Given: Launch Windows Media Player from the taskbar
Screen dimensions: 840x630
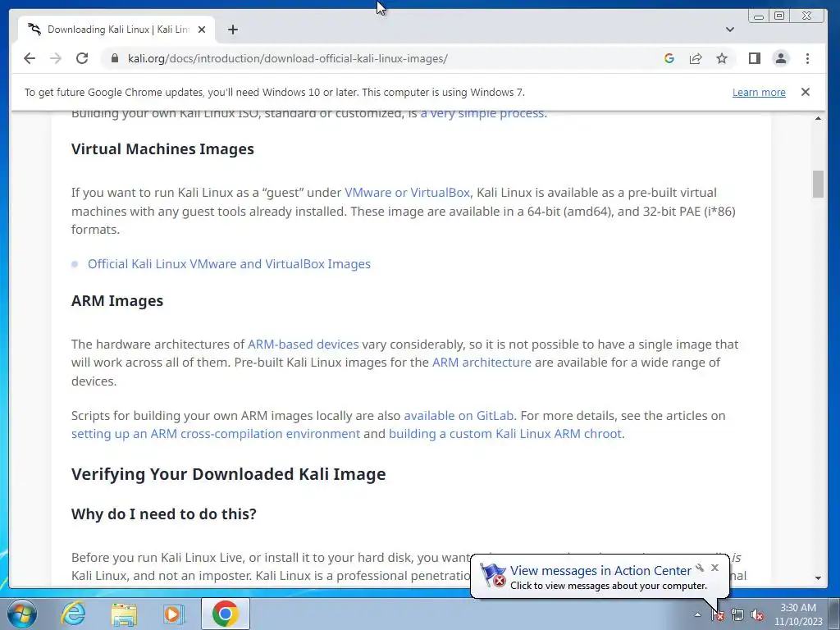Looking at the screenshot, I should coord(173,614).
